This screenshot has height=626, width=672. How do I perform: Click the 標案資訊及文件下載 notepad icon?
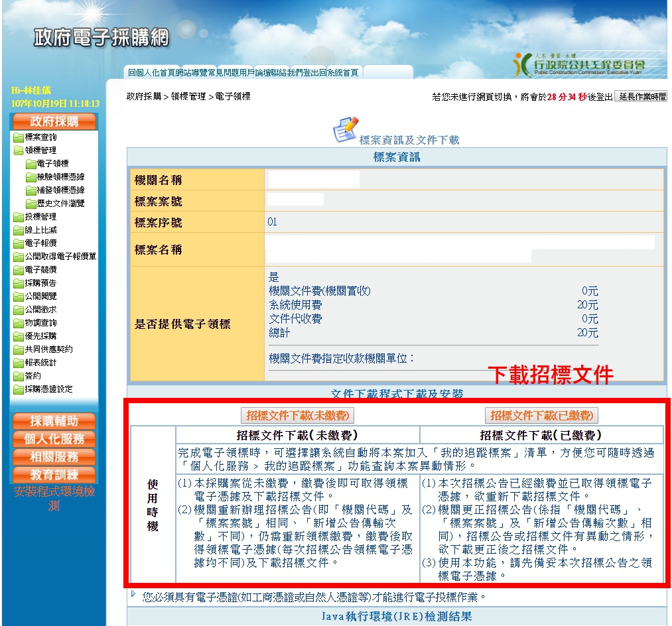[346, 129]
